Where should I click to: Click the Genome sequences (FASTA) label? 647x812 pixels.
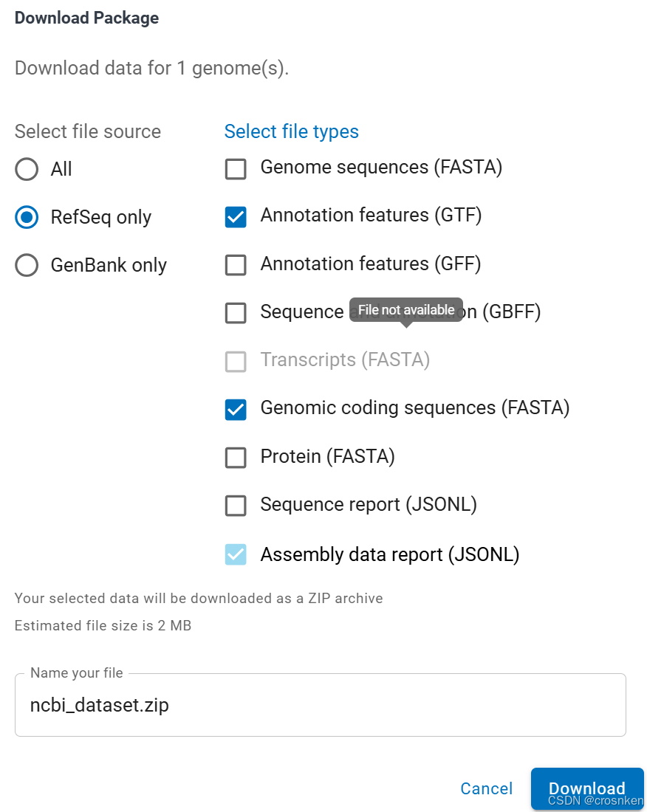pyautogui.click(x=381, y=168)
